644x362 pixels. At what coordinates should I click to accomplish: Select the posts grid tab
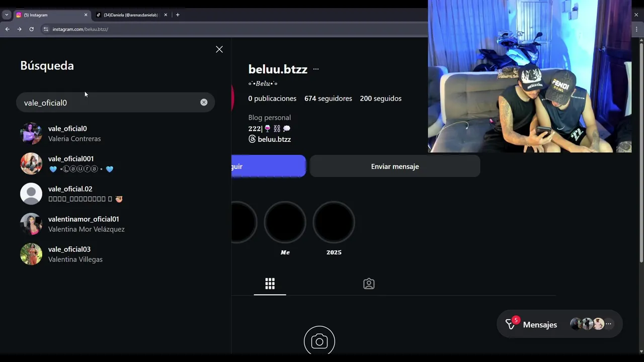coord(270,284)
